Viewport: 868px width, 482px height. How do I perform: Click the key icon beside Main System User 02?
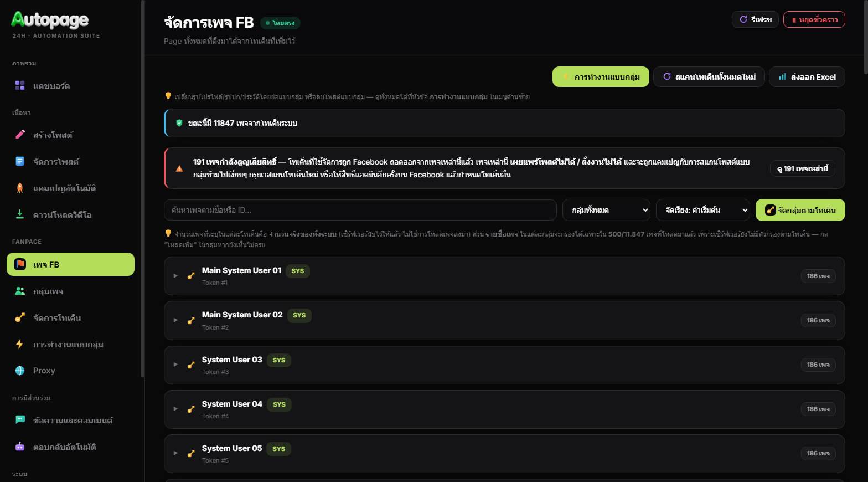click(191, 320)
